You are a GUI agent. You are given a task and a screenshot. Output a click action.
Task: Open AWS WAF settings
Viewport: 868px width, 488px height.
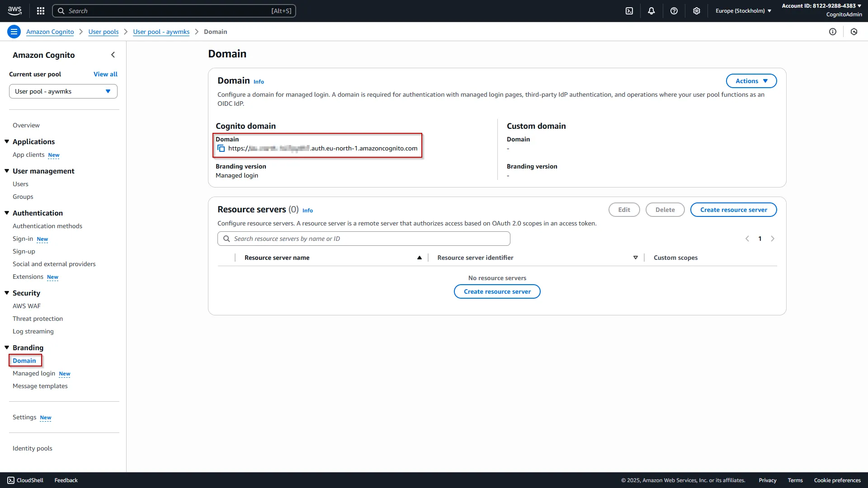click(x=27, y=306)
